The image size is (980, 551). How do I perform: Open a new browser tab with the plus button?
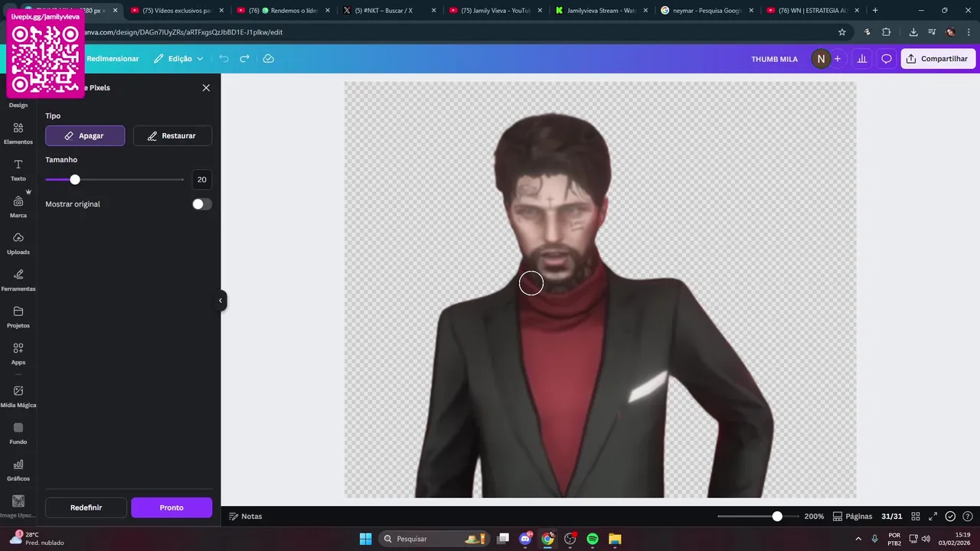[875, 11]
